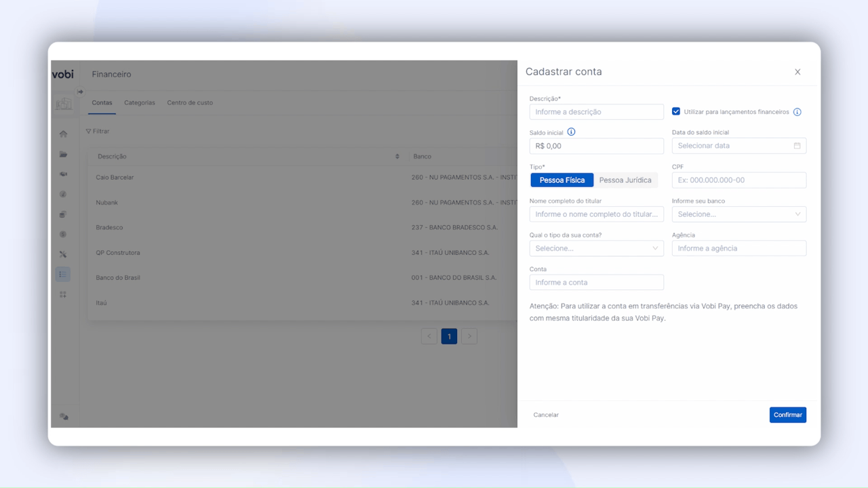The height and width of the screenshot is (488, 868).
Task: Click the Saldo inicial field showing R$ 0,00
Action: click(597, 146)
